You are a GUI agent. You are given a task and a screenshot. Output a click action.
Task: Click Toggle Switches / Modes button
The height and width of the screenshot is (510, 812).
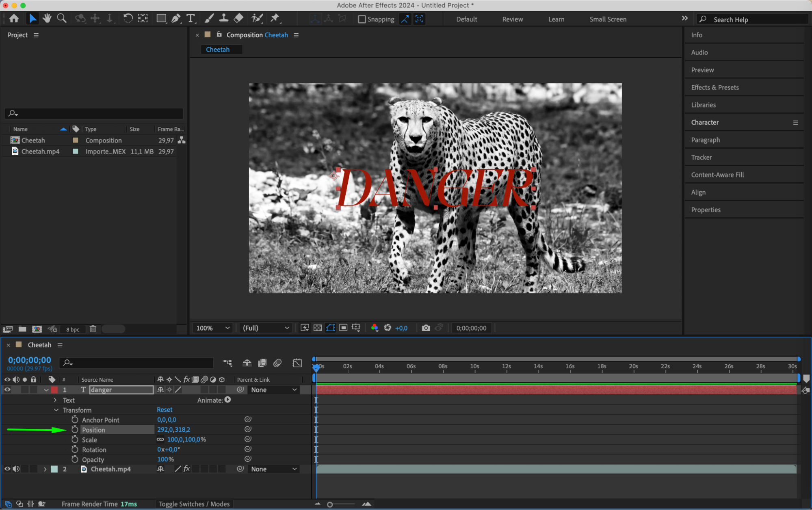click(x=194, y=504)
